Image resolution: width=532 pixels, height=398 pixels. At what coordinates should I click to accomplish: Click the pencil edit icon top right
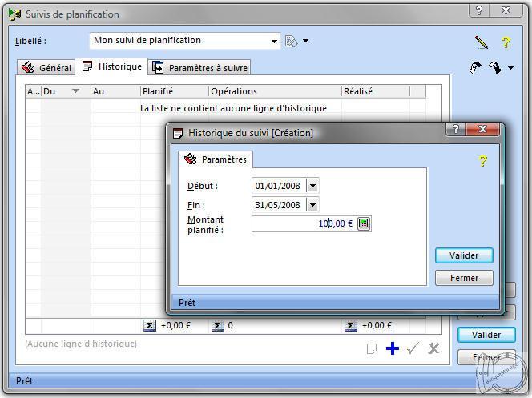[x=481, y=42]
